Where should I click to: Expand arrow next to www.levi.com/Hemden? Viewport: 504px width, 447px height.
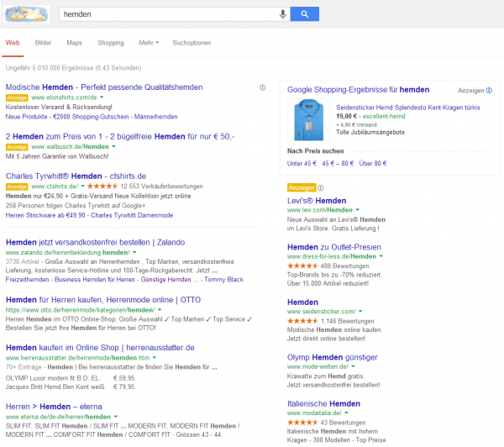coord(358,210)
